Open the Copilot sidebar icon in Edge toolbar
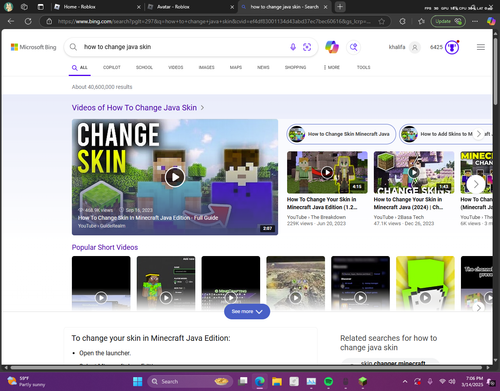 (x=491, y=21)
